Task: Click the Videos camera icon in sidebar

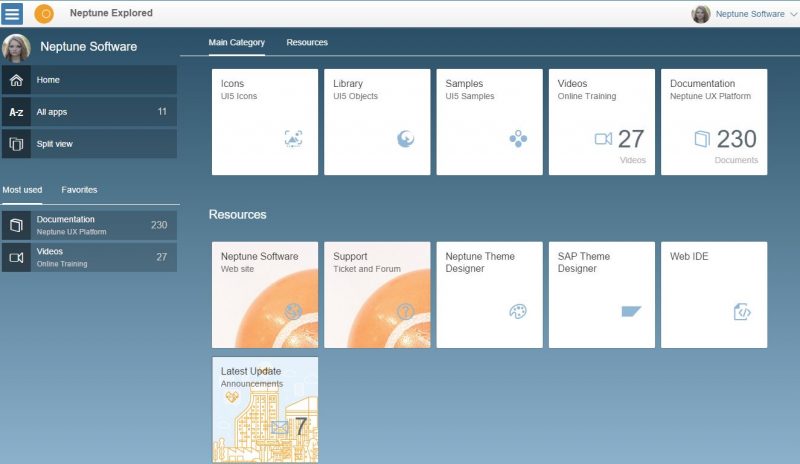Action: pos(16,257)
